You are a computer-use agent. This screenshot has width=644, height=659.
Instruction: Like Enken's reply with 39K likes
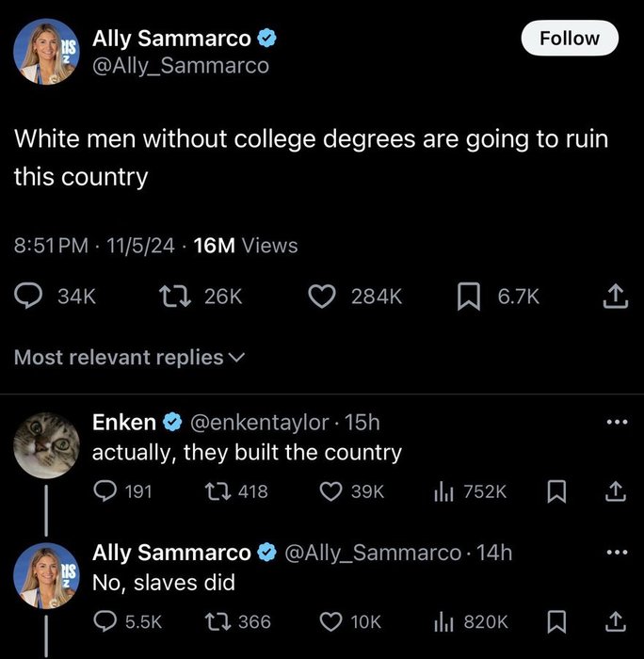330,491
